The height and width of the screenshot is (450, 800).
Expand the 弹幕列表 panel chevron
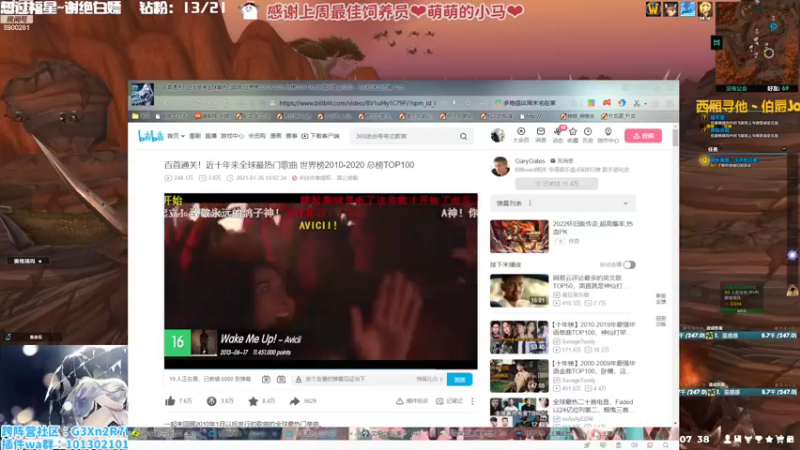click(626, 203)
